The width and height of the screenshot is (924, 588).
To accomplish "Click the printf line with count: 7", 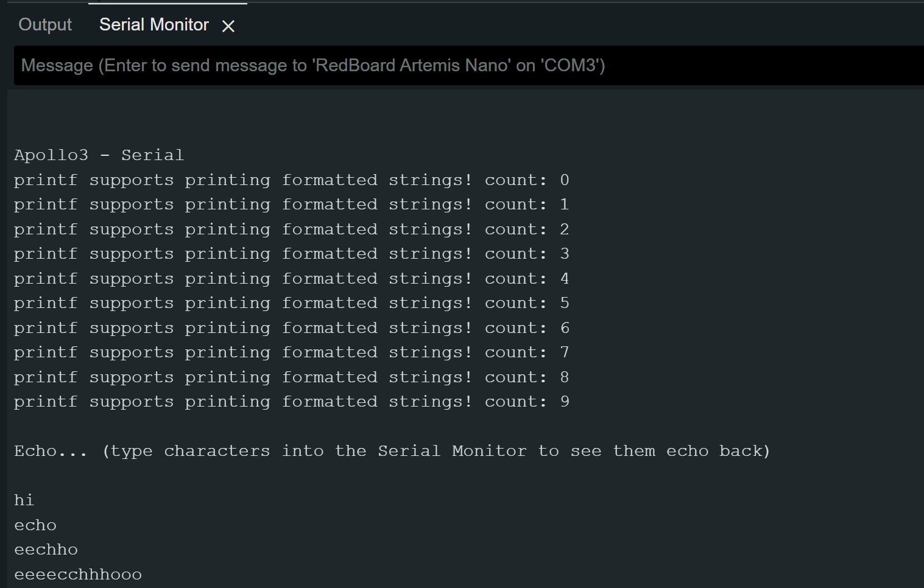I will pos(292,352).
